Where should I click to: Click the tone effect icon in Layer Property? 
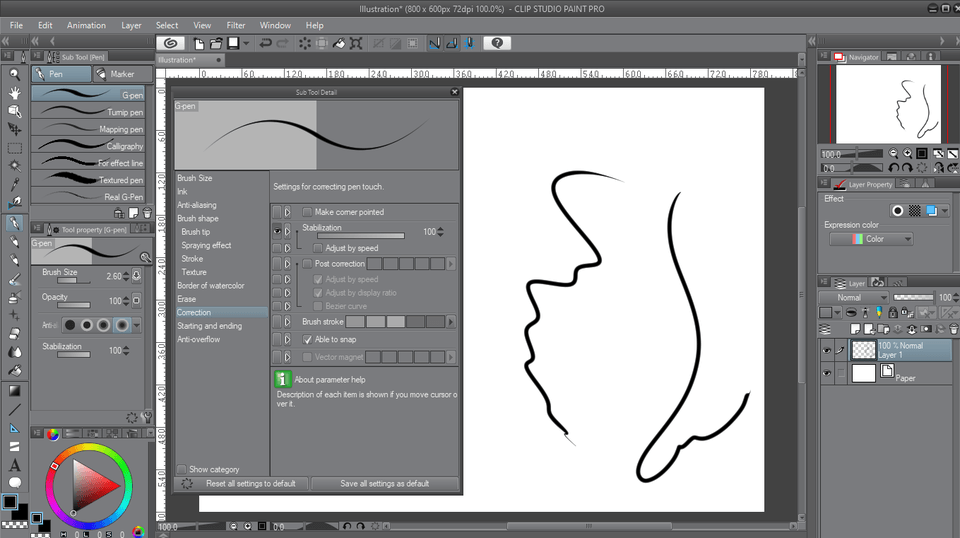[915, 211]
